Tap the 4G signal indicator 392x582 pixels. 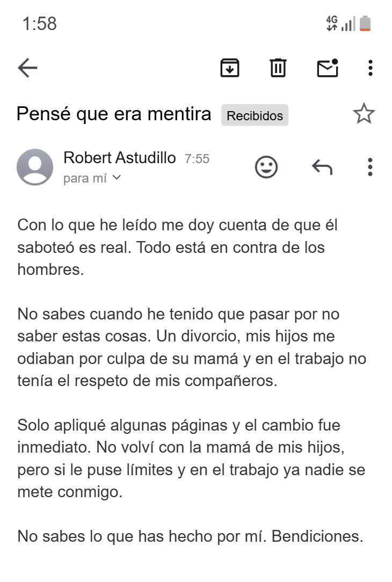click(x=332, y=24)
